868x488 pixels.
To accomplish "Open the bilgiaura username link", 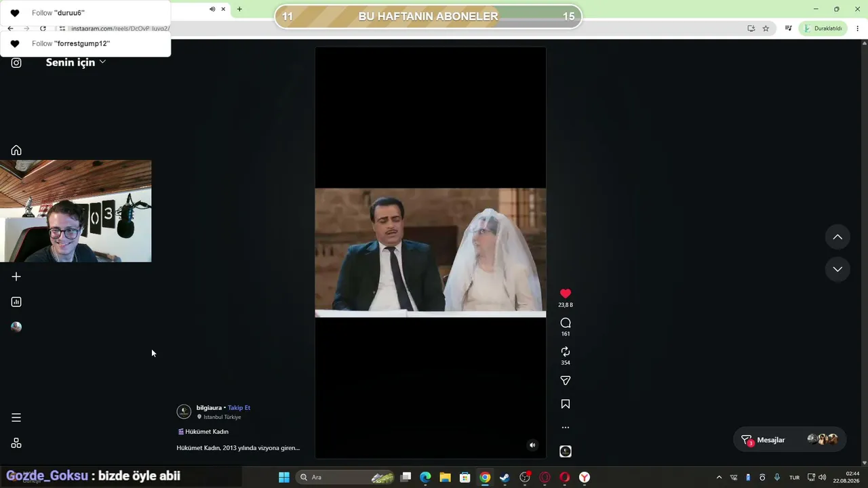I will point(209,408).
